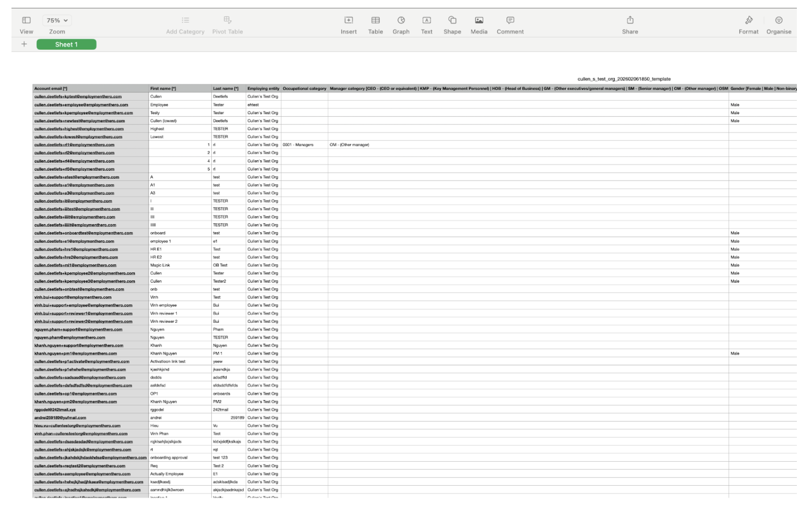Click the Pivot Table icon
This screenshot has height=506, width=812.
pos(228,20)
